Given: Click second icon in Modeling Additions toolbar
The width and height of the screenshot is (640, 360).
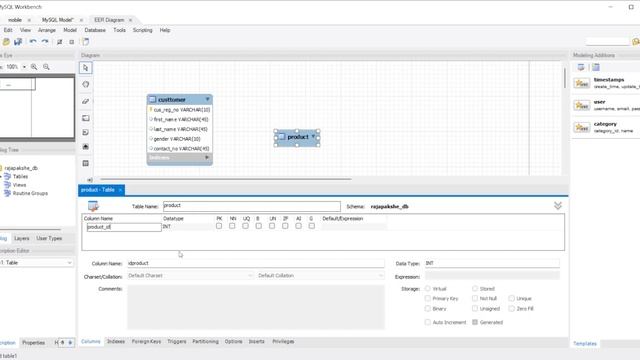Looking at the screenshot, I should tap(596, 67).
